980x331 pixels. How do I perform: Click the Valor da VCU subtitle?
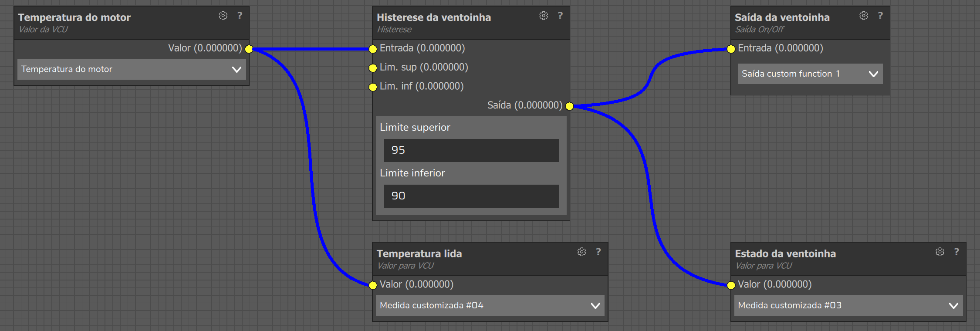point(43,30)
